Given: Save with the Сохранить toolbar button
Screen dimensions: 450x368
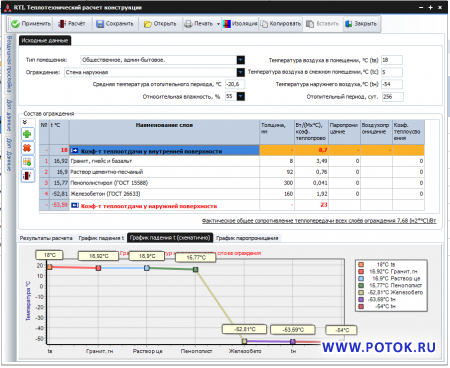Looking at the screenshot, I should coord(115,24).
